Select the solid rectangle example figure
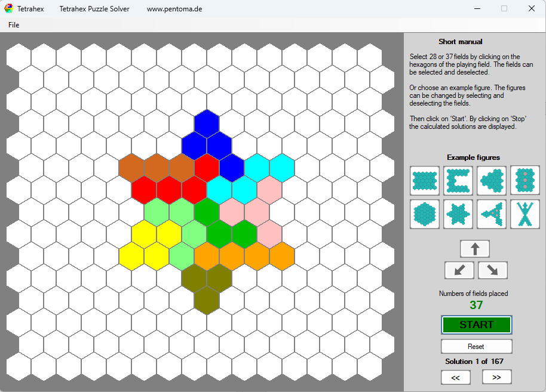Screen dimensions: 546x392 pos(425,181)
